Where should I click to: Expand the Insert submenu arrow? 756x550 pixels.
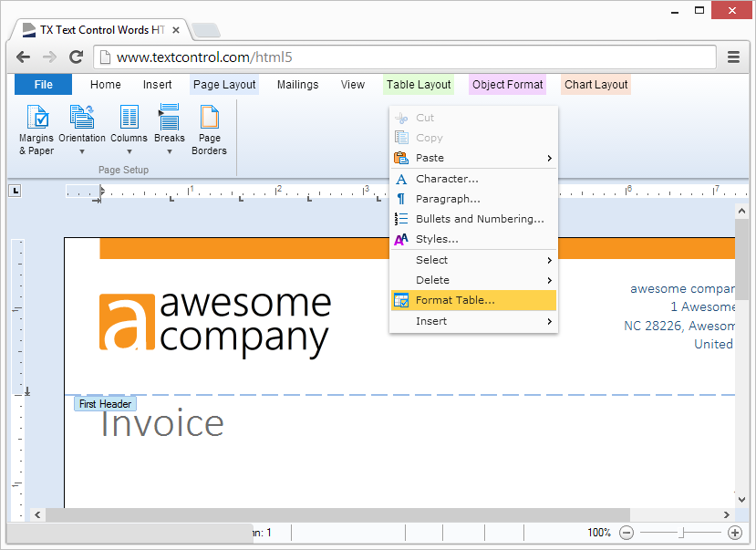coord(550,321)
